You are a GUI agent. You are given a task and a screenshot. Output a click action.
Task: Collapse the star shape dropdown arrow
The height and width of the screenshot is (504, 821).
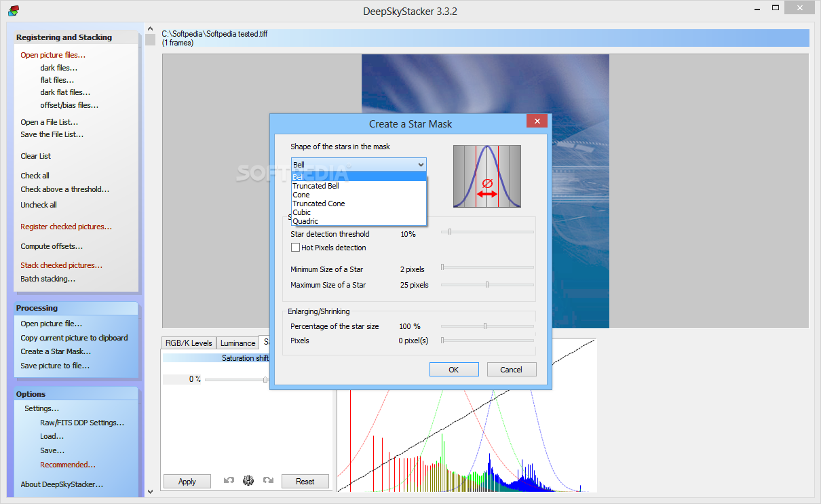[421, 165]
